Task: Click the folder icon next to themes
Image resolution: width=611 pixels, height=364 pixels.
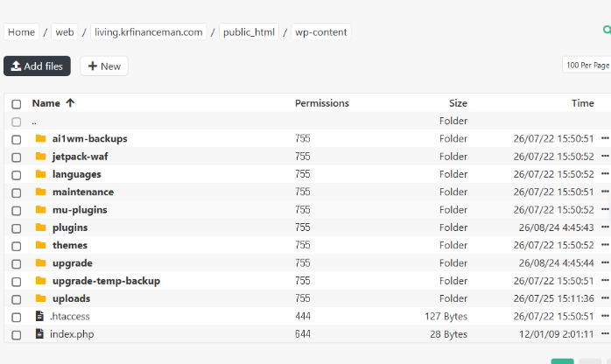Action: point(40,245)
